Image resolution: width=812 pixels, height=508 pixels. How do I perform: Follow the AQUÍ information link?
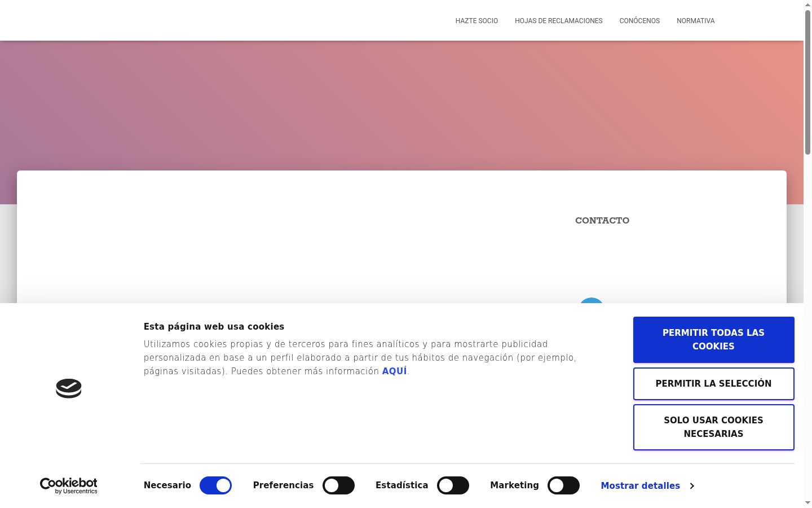(x=394, y=371)
